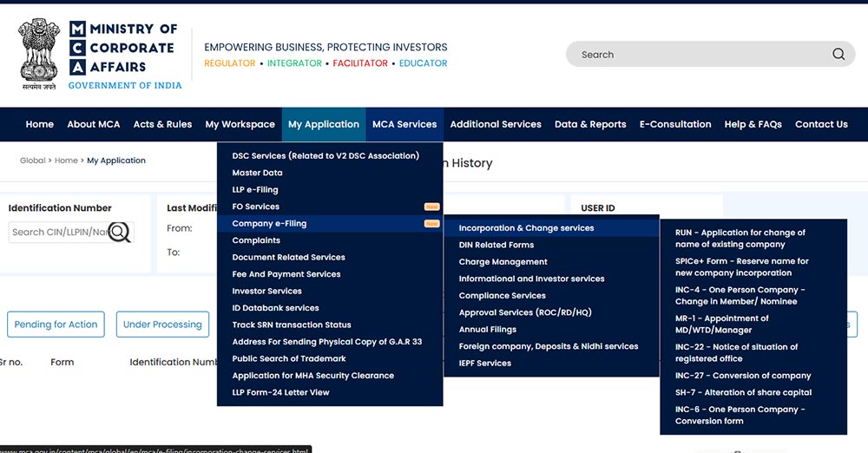Click the Ministry of Corporate Affairs emblem logo
The image size is (868, 453).
click(x=39, y=54)
